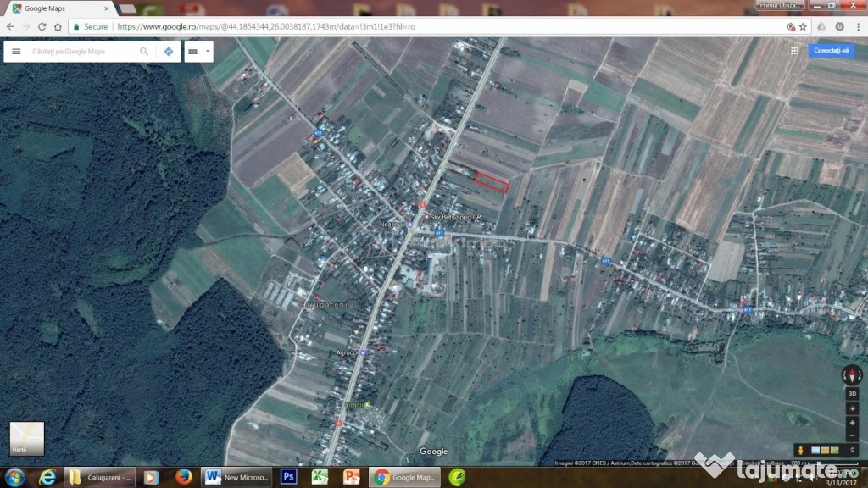Open the Google Maps hamburger menu
868x488 pixels.
(x=16, y=52)
